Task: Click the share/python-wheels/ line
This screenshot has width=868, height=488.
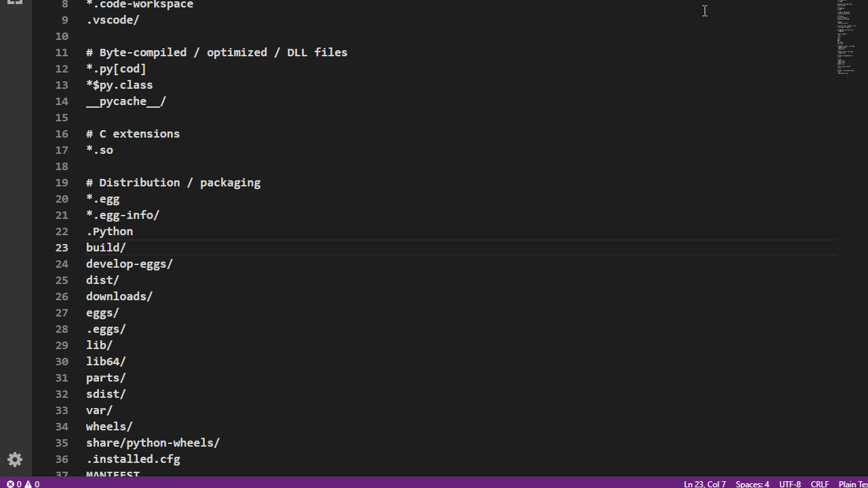Action: (x=153, y=443)
